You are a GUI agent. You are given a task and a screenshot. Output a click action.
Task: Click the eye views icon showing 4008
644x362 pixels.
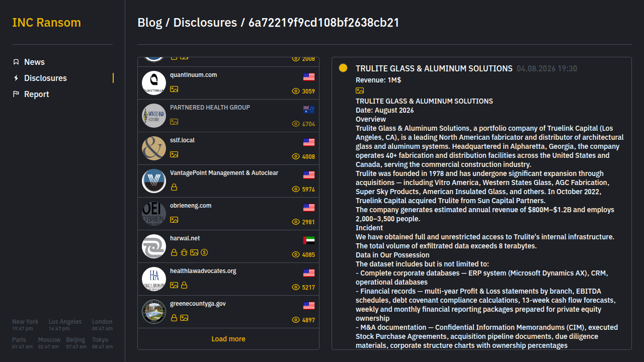tap(296, 156)
